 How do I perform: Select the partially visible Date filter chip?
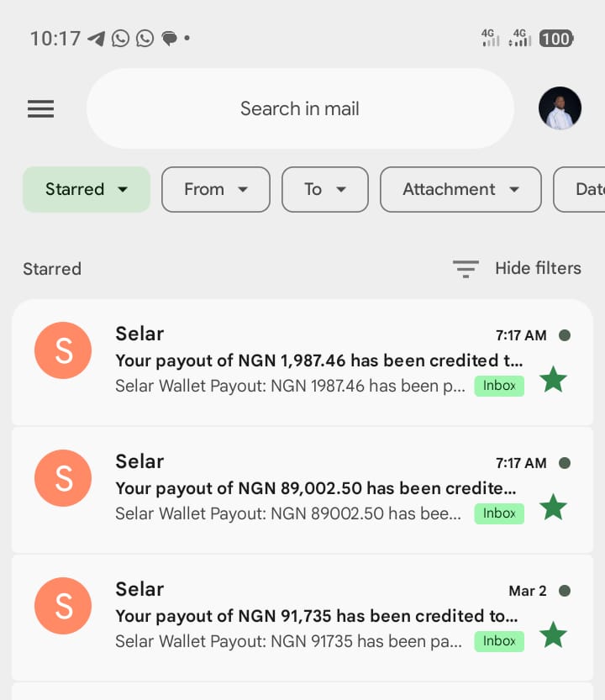pyautogui.click(x=580, y=189)
